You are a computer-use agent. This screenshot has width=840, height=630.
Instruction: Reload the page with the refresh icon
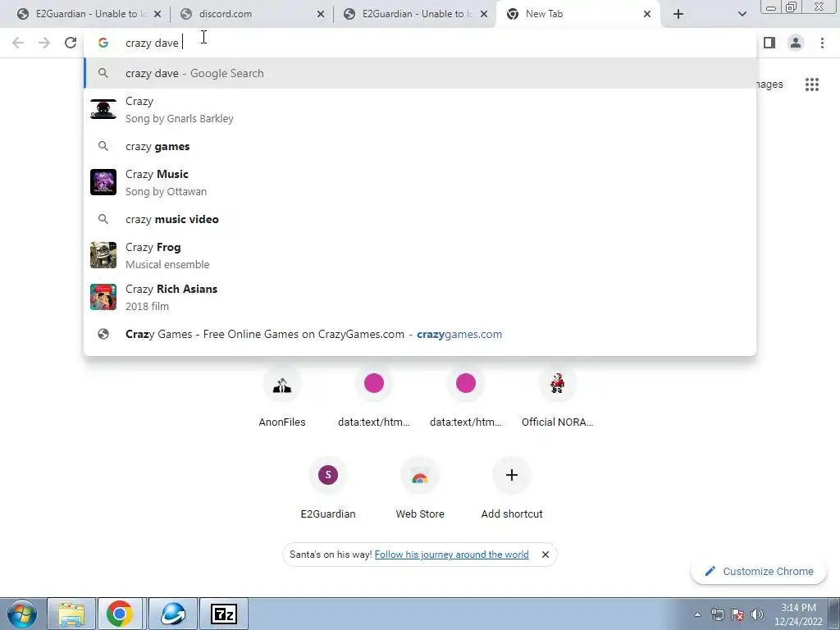click(x=71, y=43)
